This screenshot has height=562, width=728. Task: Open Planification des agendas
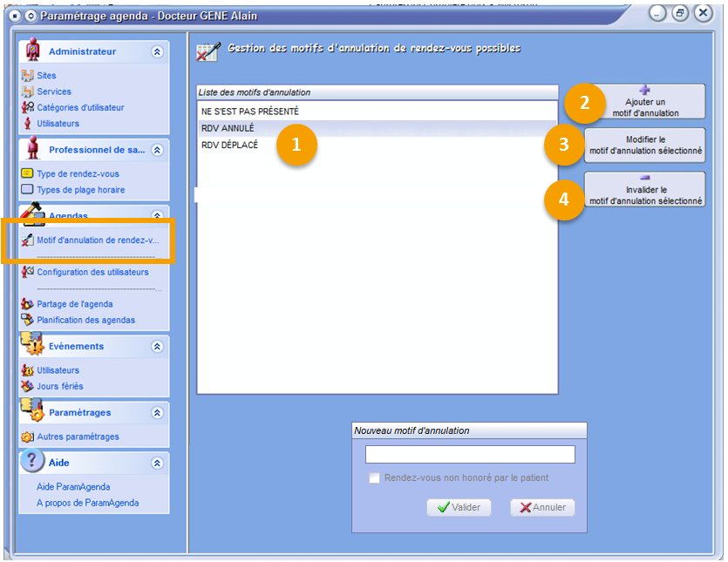pos(85,320)
